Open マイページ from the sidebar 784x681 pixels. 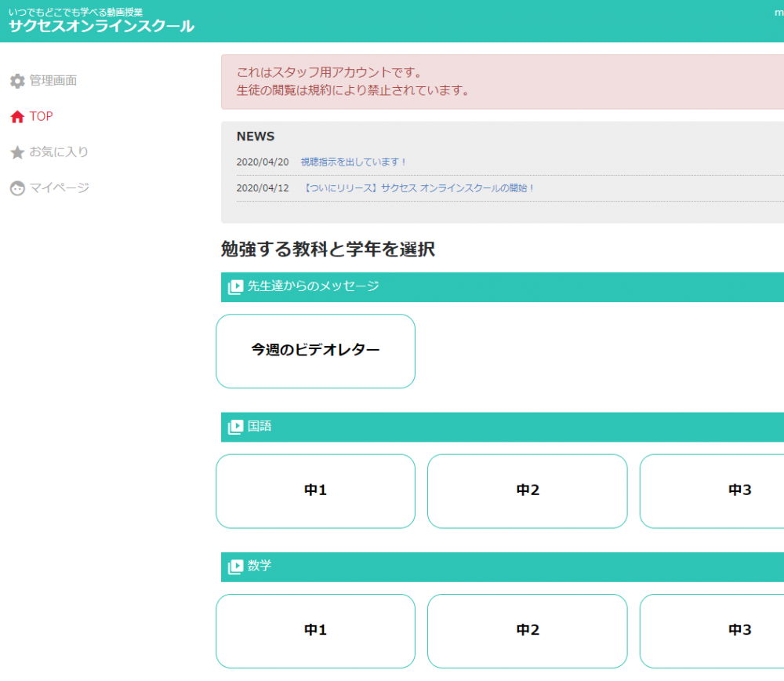pyautogui.click(x=59, y=188)
